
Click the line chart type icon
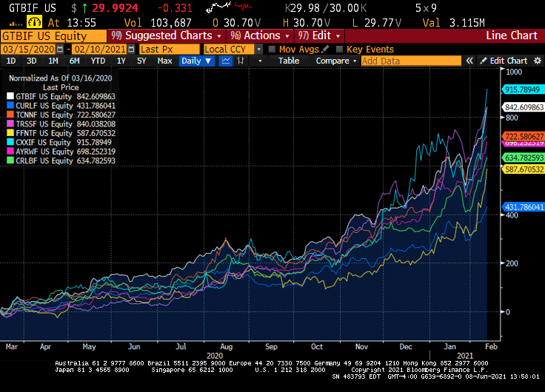(x=226, y=61)
